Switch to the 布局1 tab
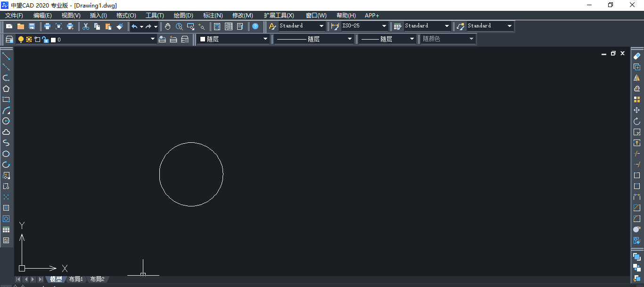This screenshot has width=644, height=287. [76, 279]
